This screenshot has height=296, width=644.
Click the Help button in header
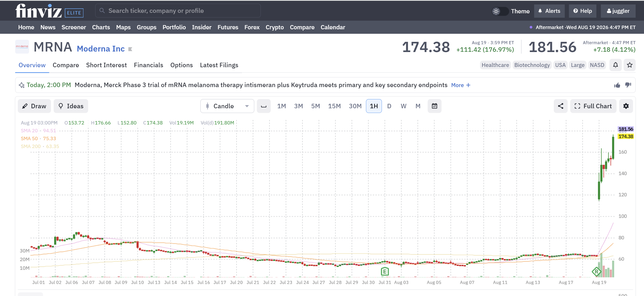pyautogui.click(x=583, y=11)
